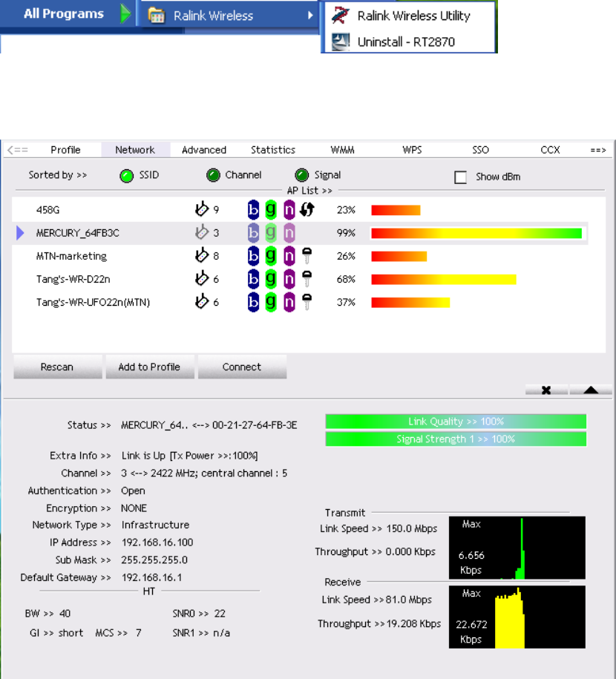Click the channel antenna icon for MTN-marketing
616x679 pixels.
point(201,255)
